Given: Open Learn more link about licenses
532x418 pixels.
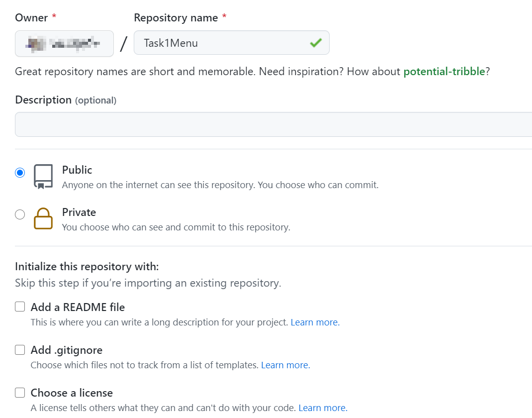Looking at the screenshot, I should click(x=323, y=408).
